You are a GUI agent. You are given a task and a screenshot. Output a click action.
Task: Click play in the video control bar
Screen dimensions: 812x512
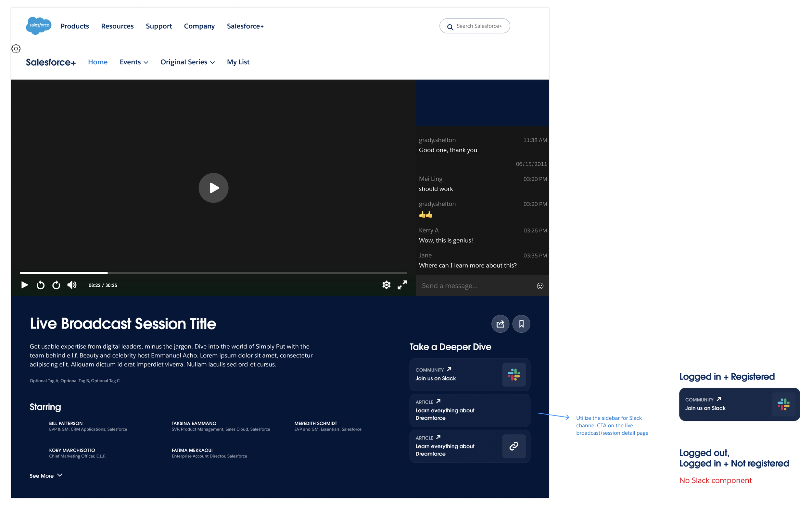[25, 285]
